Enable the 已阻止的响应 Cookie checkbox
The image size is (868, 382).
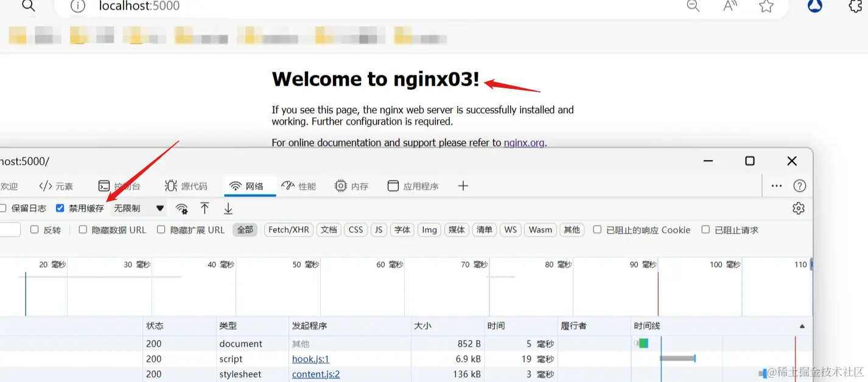597,229
